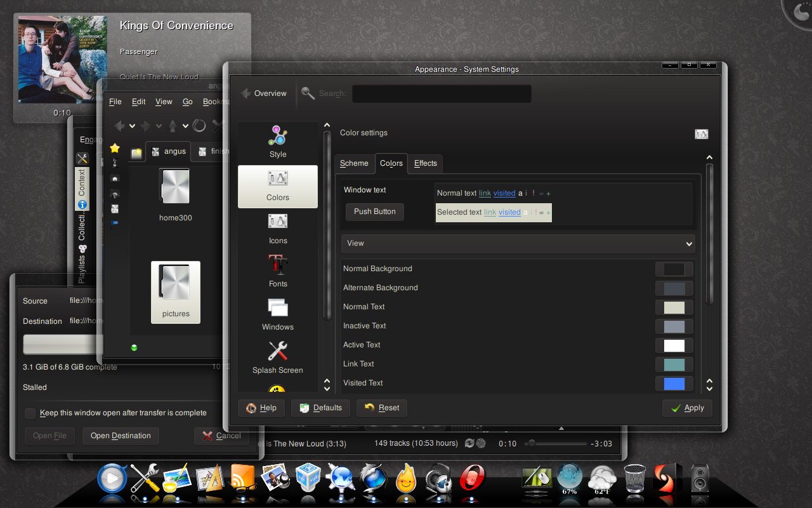Open the File menu in file manager

click(x=115, y=102)
